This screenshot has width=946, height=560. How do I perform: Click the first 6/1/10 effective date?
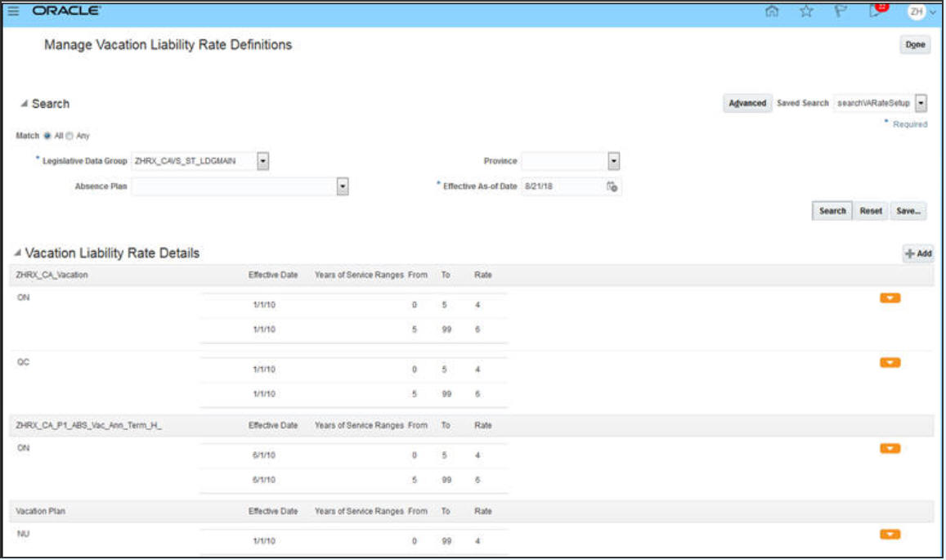click(x=263, y=455)
